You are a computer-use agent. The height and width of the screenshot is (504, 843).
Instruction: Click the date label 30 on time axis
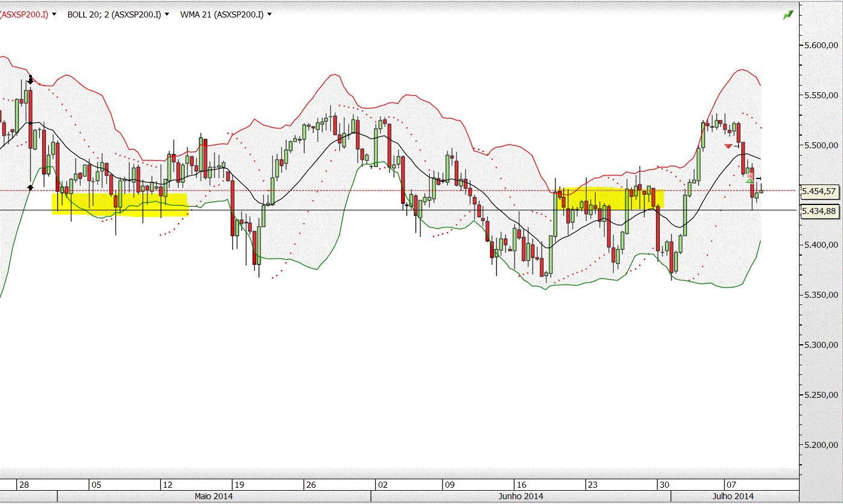pos(664,485)
